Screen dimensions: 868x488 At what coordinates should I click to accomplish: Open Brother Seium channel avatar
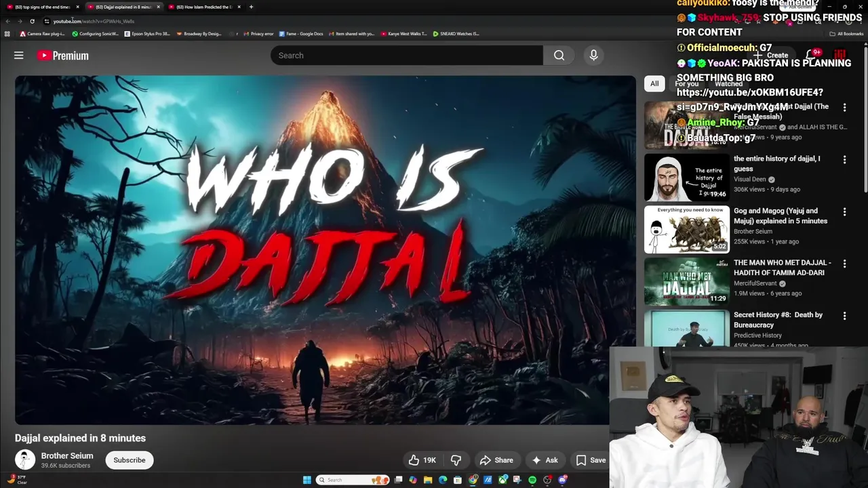(x=25, y=460)
